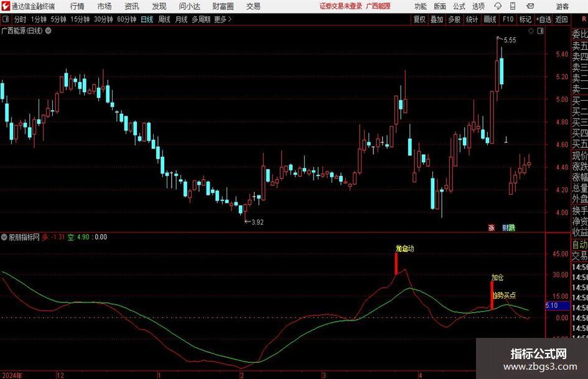Expand the 广西能源(日线) dropdown arrow
The height and width of the screenshot is (379, 588).
(49, 30)
